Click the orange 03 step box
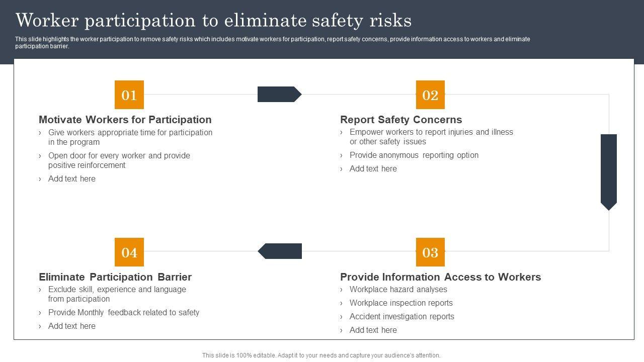 click(430, 252)
